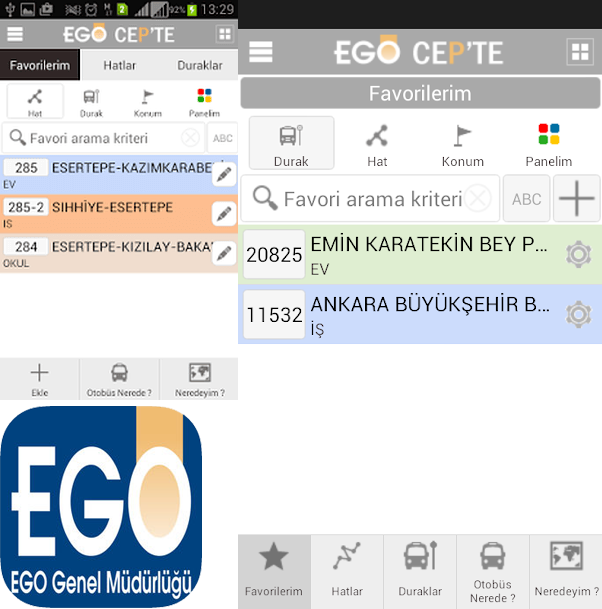
Task: Open settings gear for stop 20825
Action: (579, 255)
